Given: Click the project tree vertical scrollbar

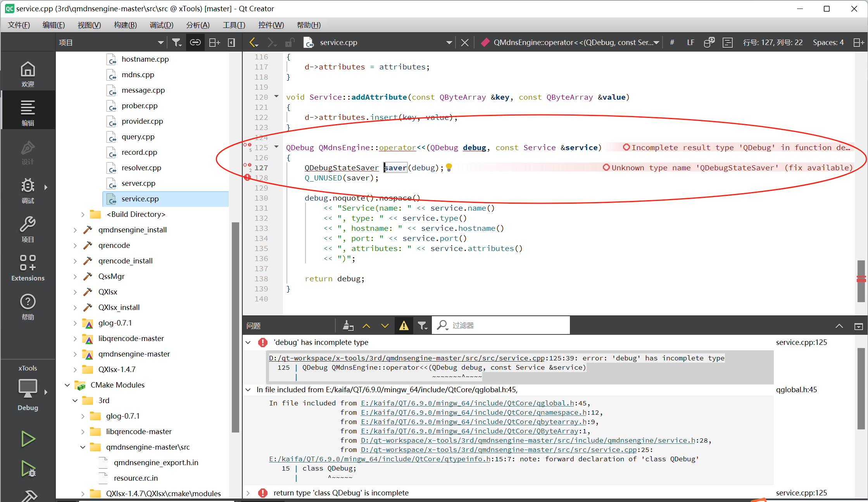Looking at the screenshot, I should point(235,327).
